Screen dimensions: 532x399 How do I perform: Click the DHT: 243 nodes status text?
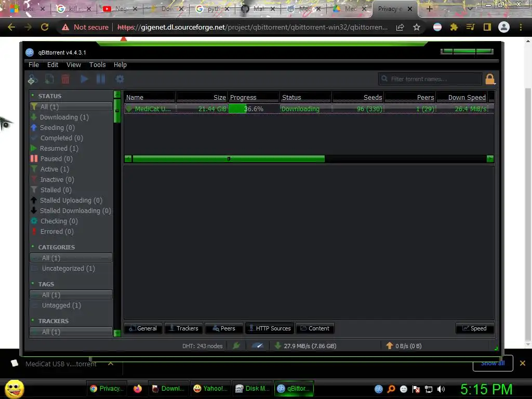(x=202, y=345)
